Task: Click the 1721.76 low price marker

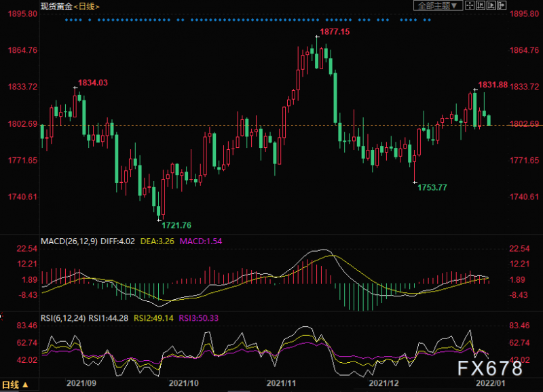Action: tap(176, 226)
